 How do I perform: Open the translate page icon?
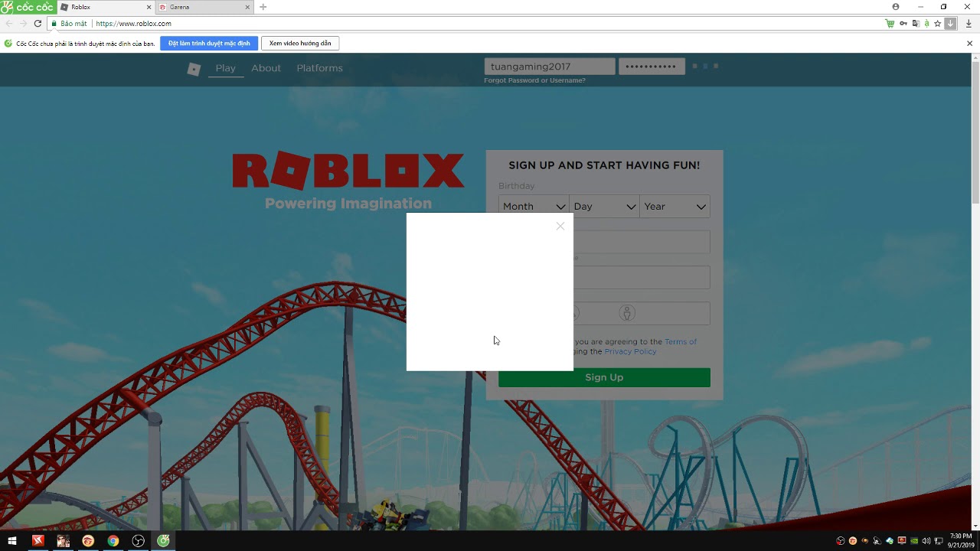point(916,24)
